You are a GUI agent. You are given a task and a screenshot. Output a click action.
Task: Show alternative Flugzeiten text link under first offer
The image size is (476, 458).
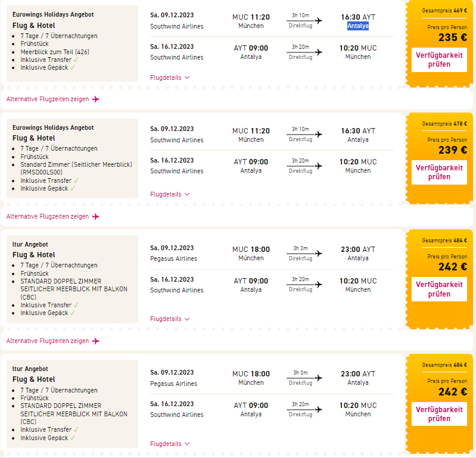48,99
